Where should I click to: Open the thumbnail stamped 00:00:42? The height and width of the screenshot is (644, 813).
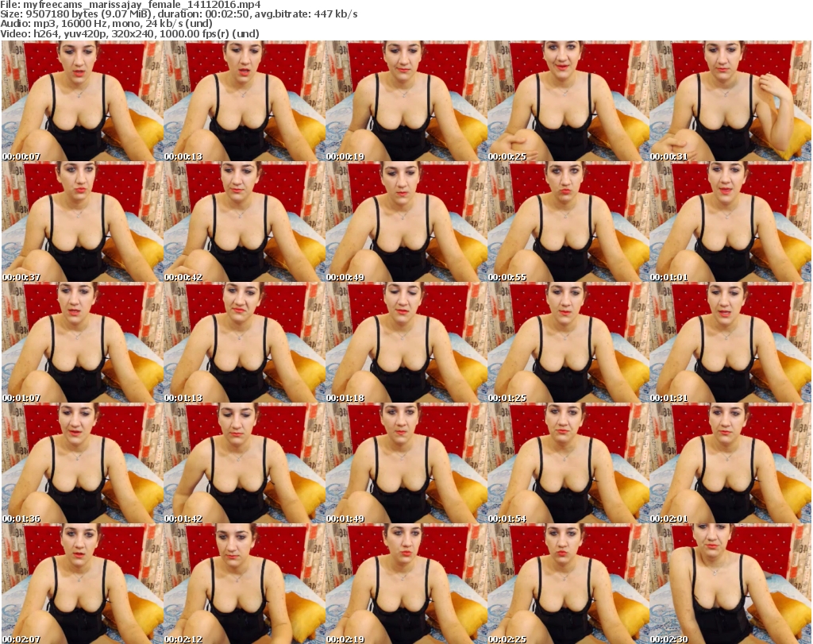pos(245,222)
